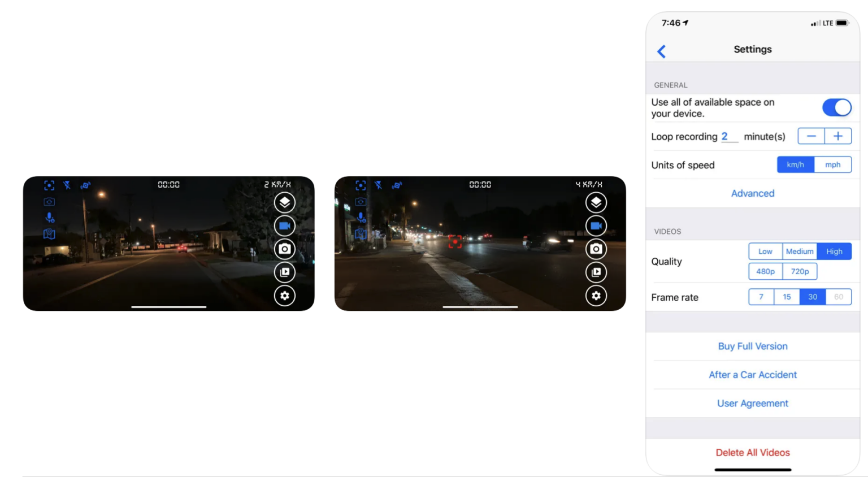This screenshot has width=868, height=477.
Task: Enable the flash by tapping its icon
Action: point(67,185)
